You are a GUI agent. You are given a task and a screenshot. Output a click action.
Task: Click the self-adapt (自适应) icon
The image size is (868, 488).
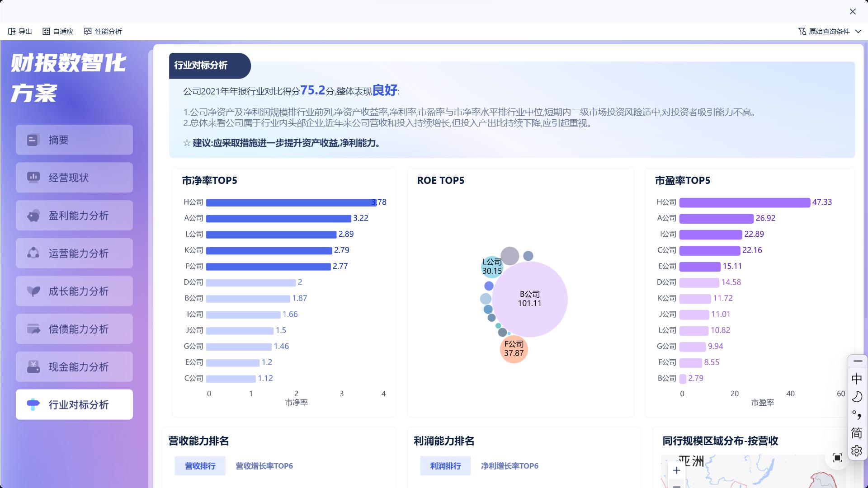(46, 31)
